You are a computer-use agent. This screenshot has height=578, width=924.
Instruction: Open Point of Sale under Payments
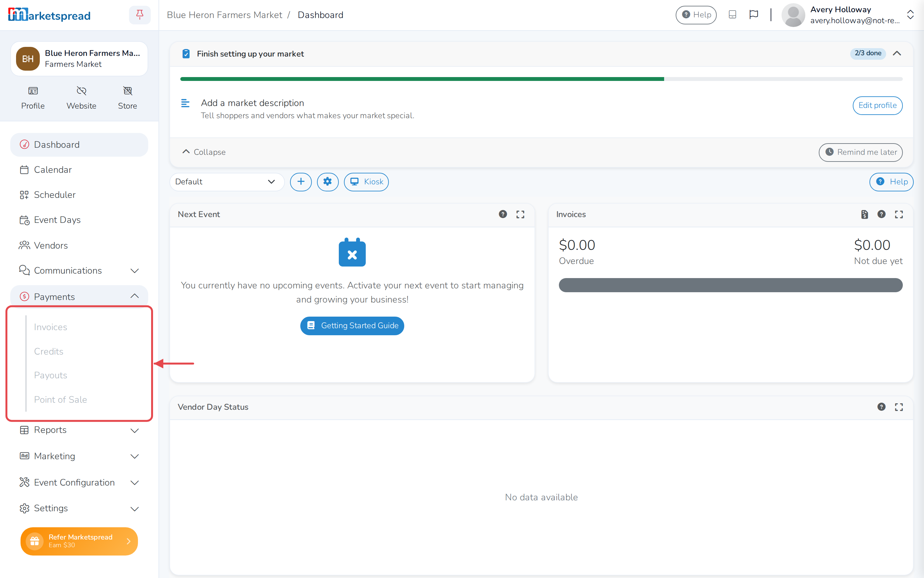(60, 400)
